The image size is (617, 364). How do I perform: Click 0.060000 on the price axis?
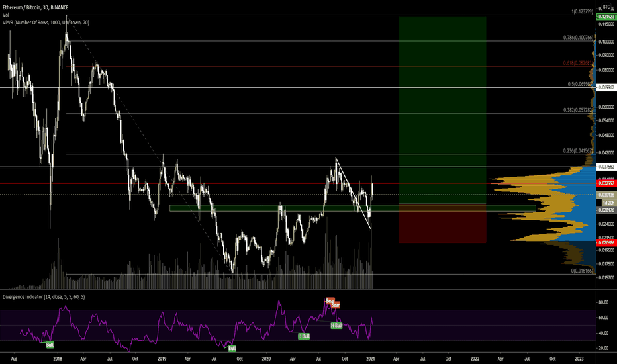607,107
